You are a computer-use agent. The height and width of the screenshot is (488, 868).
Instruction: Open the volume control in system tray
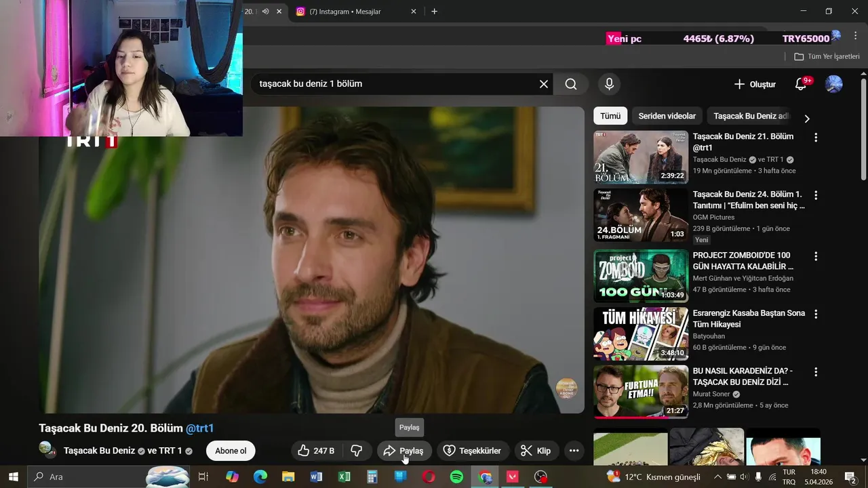[745, 476]
